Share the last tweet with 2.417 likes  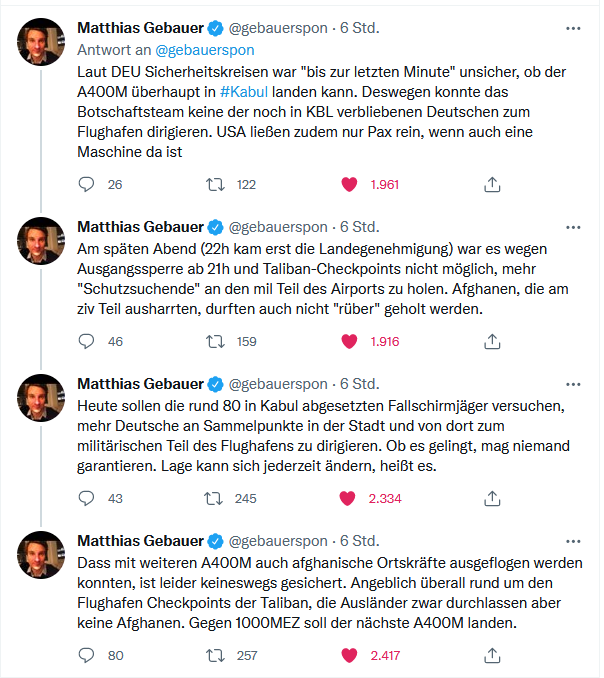[x=492, y=656]
